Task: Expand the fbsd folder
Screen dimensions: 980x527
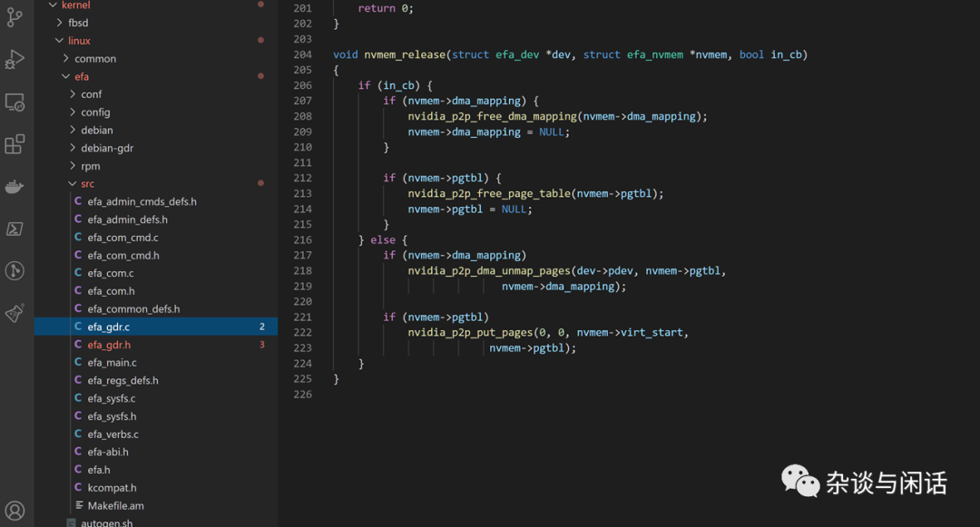Action: pos(59,23)
